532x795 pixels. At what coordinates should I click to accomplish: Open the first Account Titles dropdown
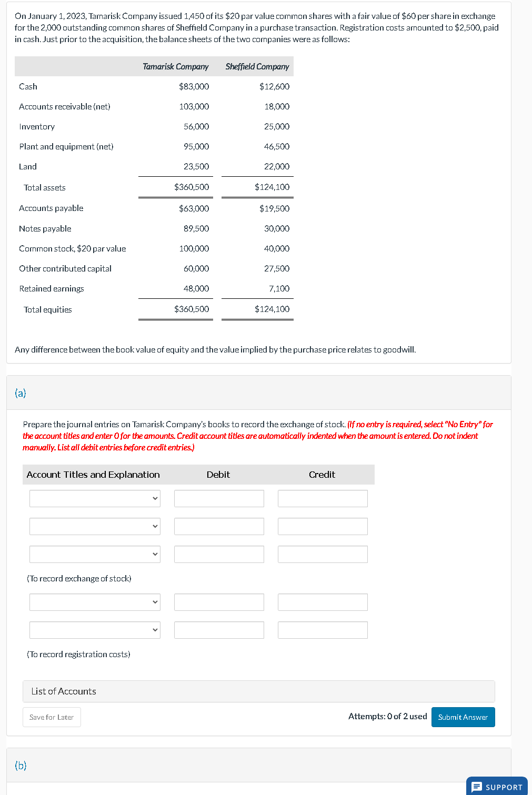coord(95,498)
